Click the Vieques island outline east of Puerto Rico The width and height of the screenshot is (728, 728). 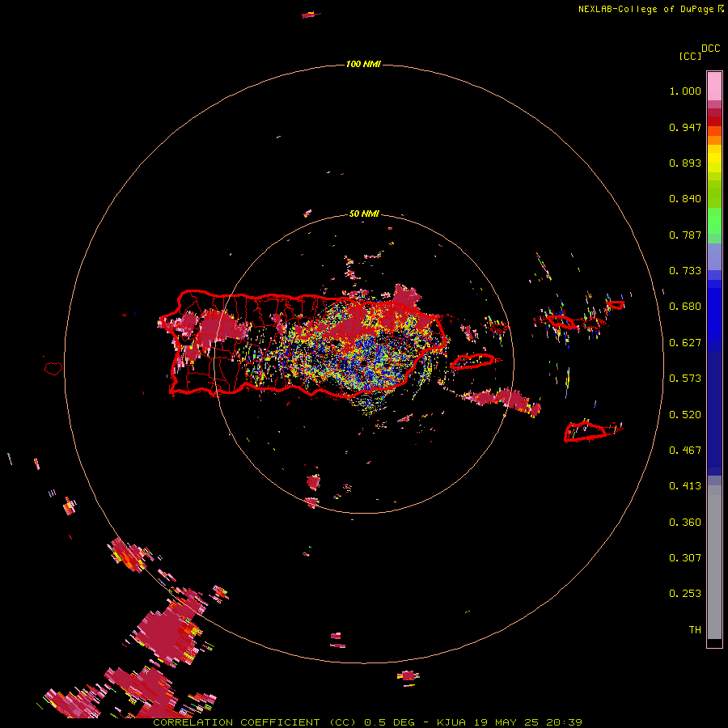pos(472,362)
